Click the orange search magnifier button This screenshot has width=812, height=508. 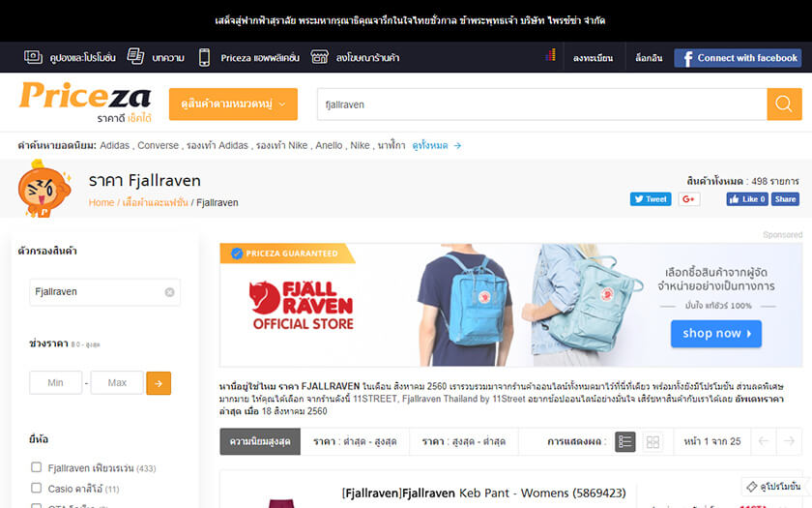point(784,105)
